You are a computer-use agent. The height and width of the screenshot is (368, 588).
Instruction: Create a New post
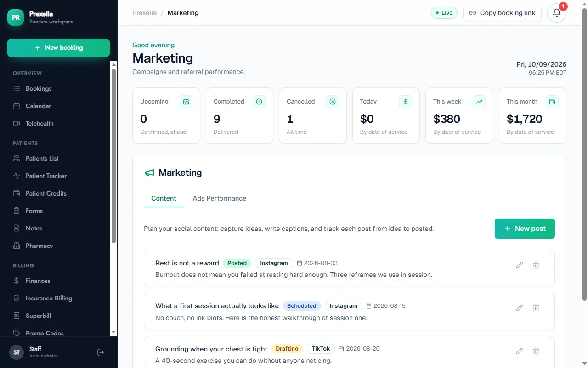tap(525, 229)
